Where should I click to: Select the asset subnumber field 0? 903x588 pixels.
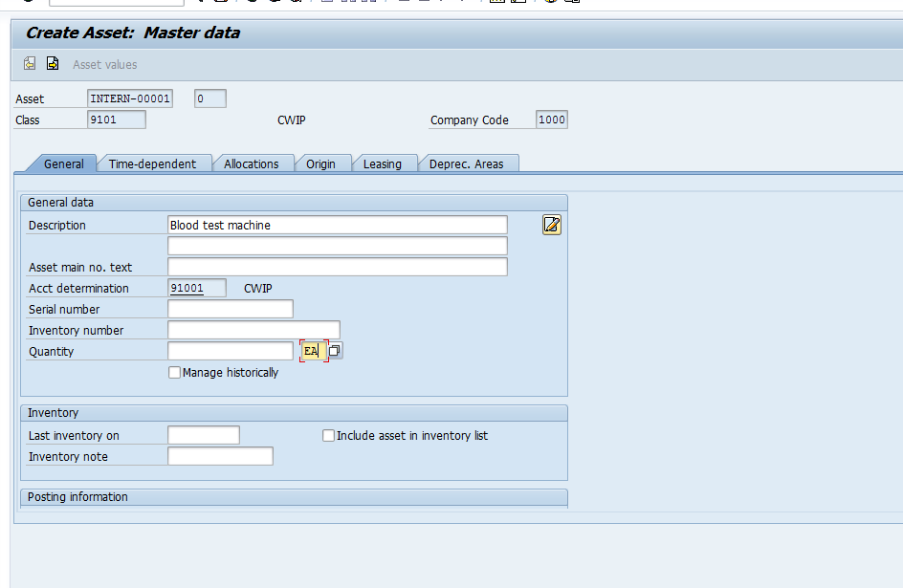[x=210, y=98]
